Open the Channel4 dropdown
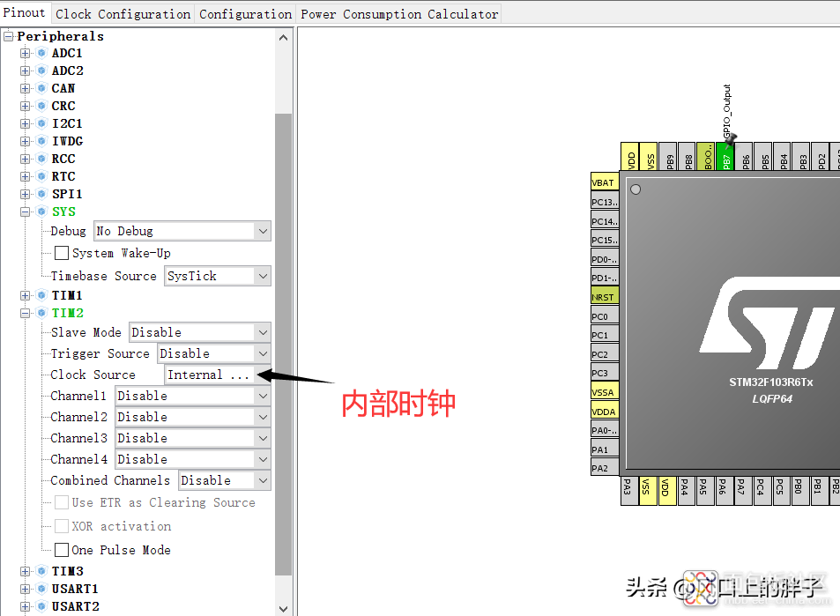 click(x=193, y=459)
